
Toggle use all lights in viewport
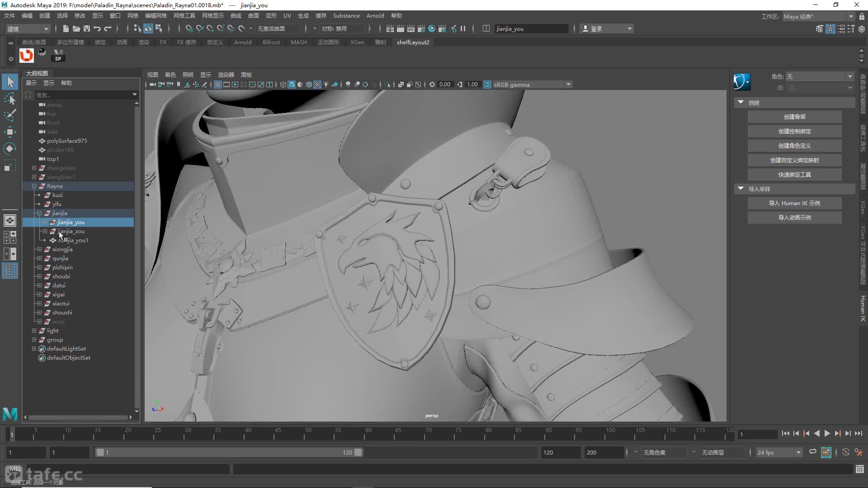coord(326,84)
